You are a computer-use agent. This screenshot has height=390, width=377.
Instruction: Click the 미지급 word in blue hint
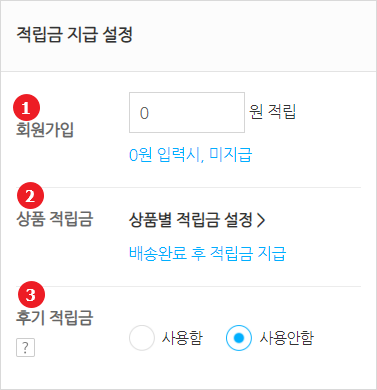pos(230,155)
